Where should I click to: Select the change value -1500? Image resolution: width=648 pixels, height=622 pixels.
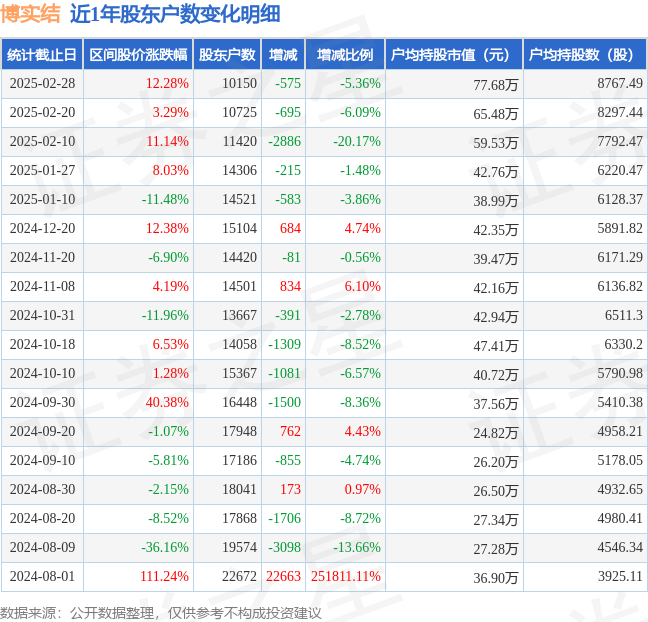click(285, 402)
